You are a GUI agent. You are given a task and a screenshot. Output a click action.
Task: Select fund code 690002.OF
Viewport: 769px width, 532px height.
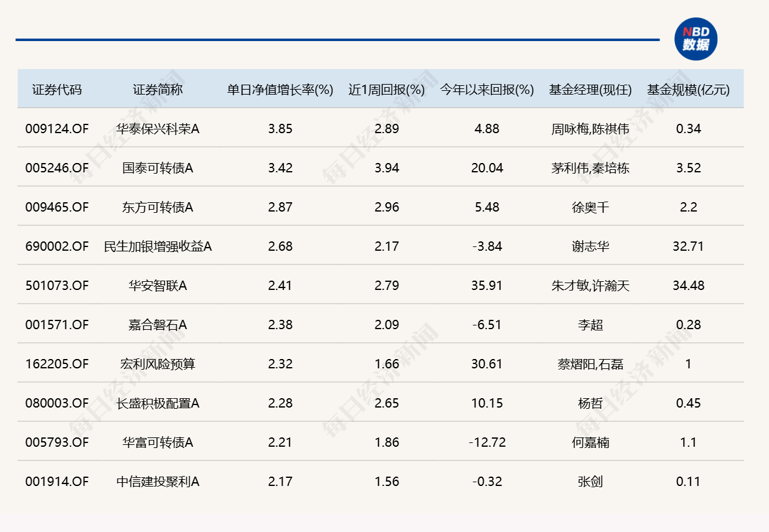point(57,246)
